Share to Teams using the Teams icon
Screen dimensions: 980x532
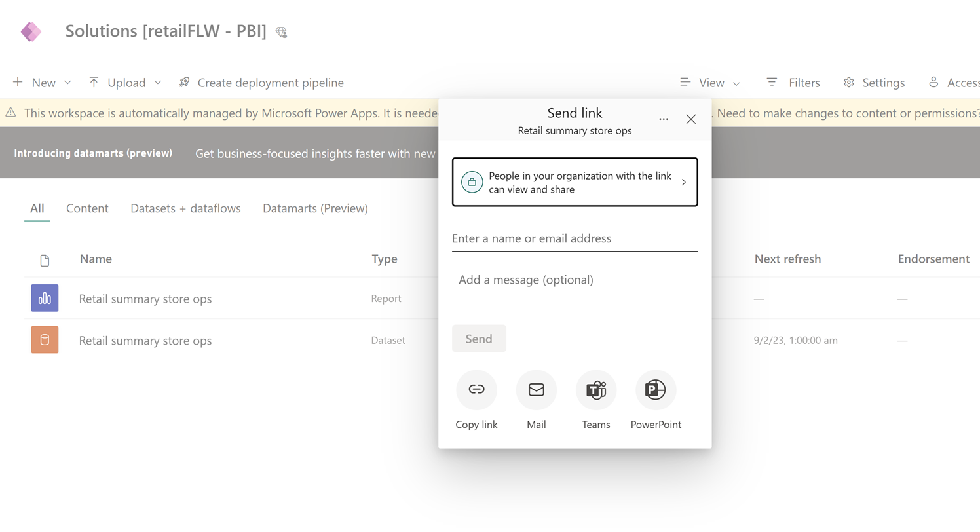pyautogui.click(x=596, y=390)
